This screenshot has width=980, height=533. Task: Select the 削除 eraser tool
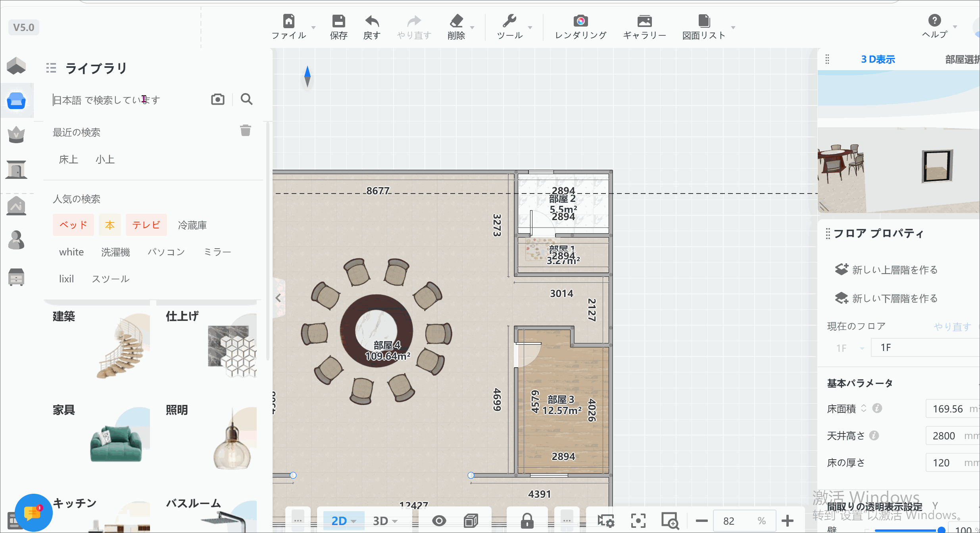456,21
